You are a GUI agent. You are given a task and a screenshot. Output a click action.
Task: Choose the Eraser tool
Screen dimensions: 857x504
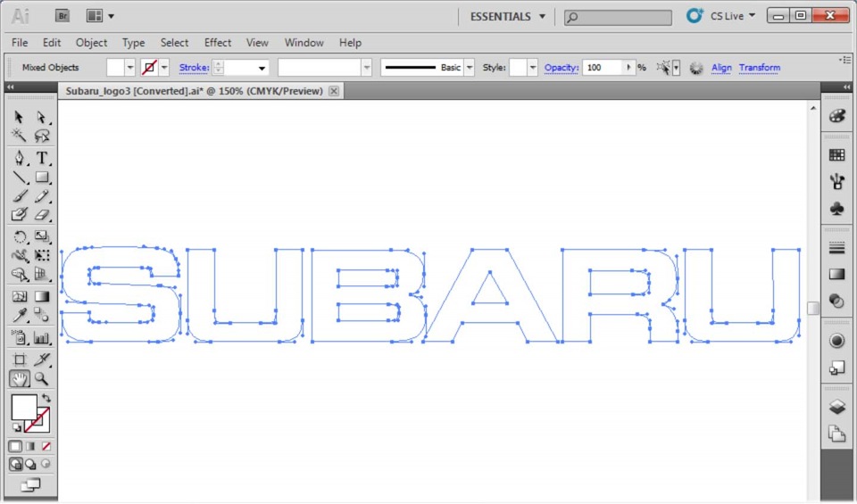point(42,215)
